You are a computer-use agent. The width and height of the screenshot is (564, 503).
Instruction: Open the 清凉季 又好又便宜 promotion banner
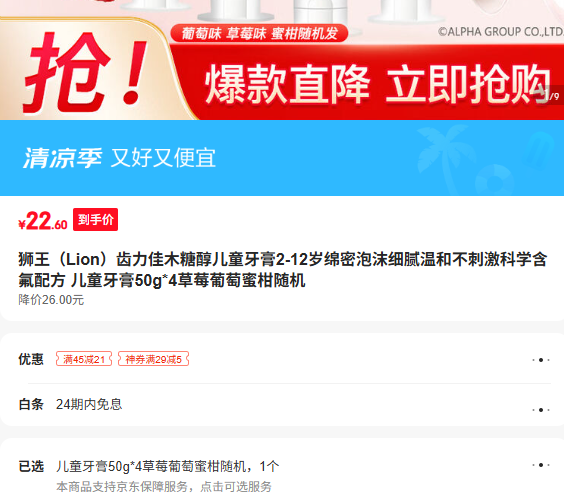tap(282, 158)
